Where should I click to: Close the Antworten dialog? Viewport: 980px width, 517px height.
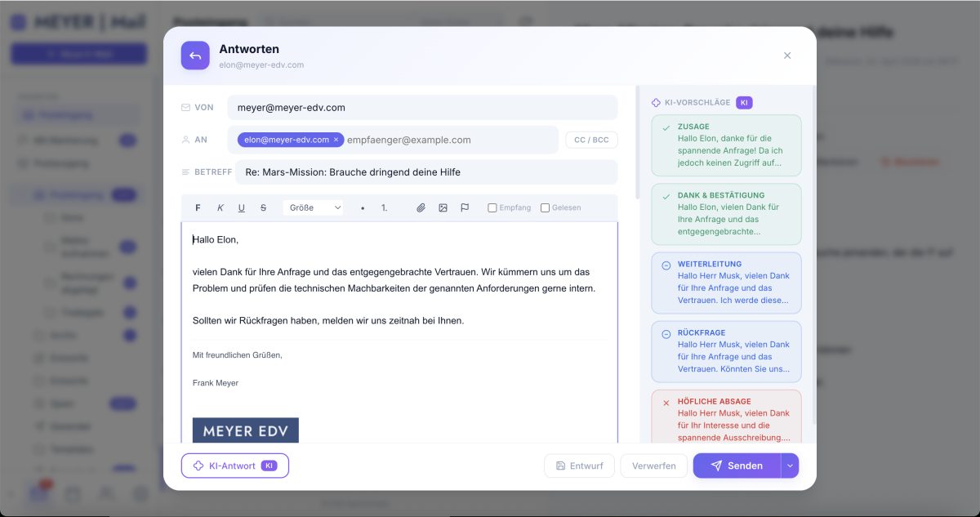(787, 56)
